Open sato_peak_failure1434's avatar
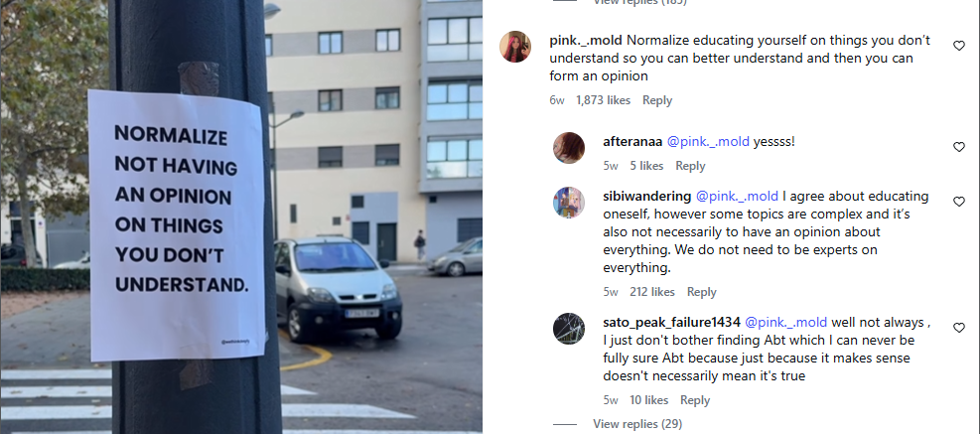This screenshot has width=980, height=434. pos(568,329)
